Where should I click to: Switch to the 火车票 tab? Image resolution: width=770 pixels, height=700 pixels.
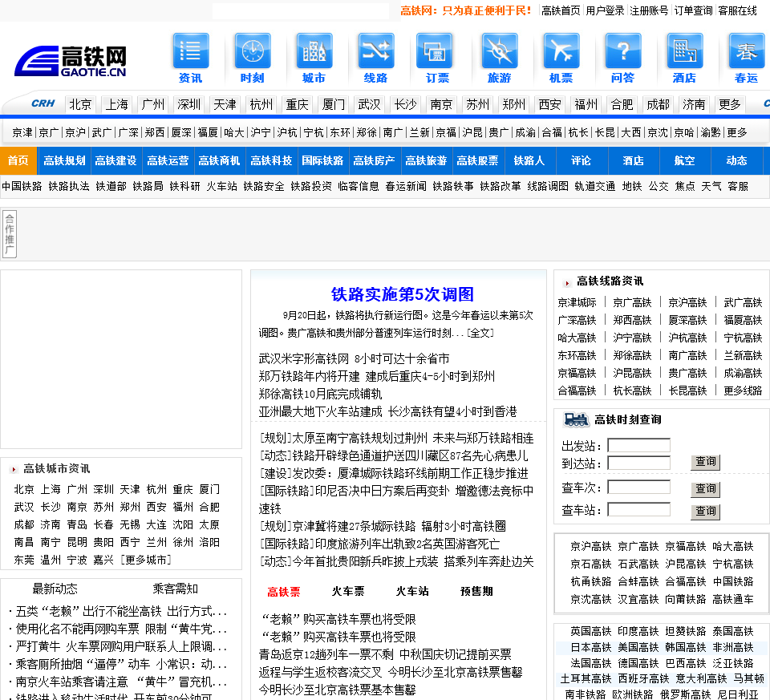coord(348,591)
